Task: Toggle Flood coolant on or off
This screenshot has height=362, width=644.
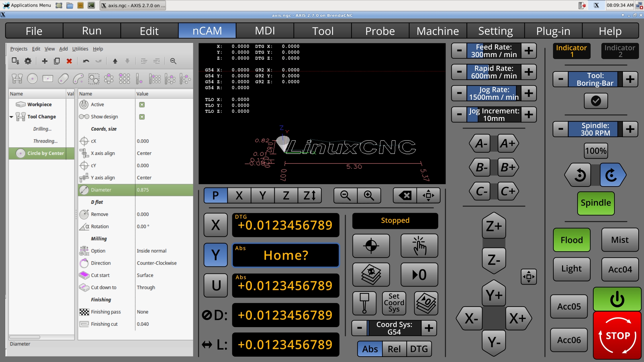Action: coord(571,240)
